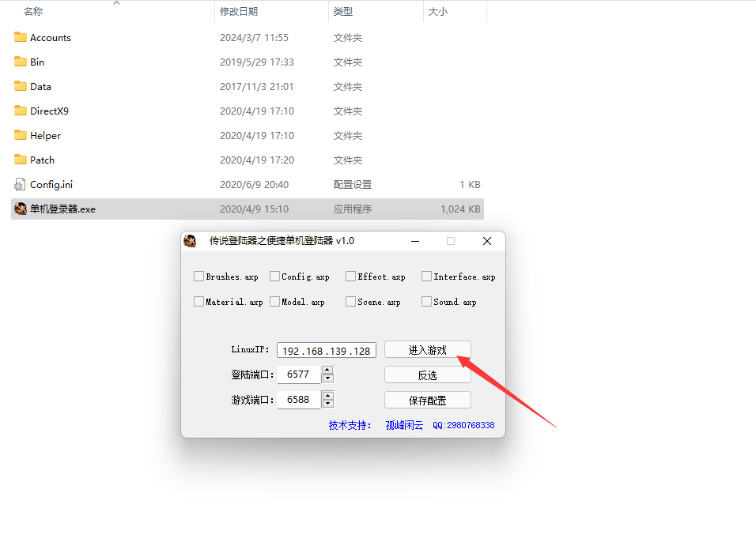Sort the list by 名称 column
Image resolution: width=756 pixels, height=542 pixels.
(33, 11)
